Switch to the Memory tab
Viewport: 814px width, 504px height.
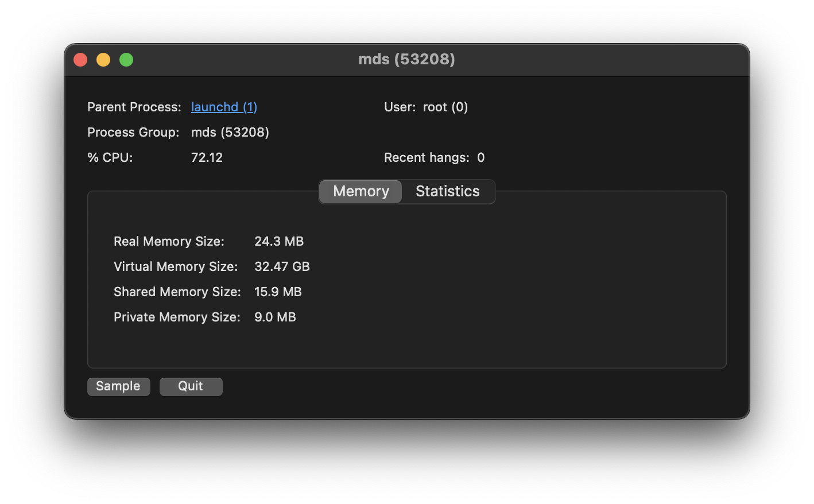click(361, 191)
